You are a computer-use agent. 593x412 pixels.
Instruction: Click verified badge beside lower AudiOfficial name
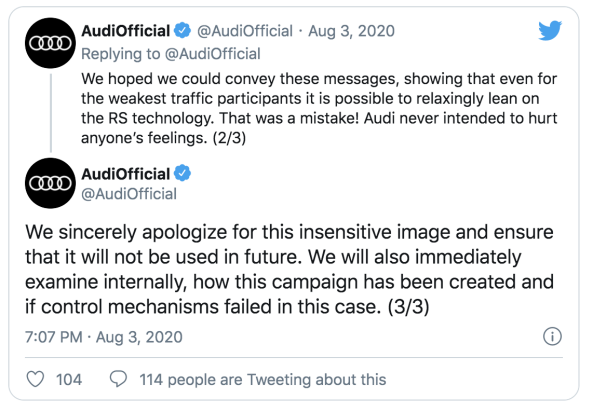(182, 173)
